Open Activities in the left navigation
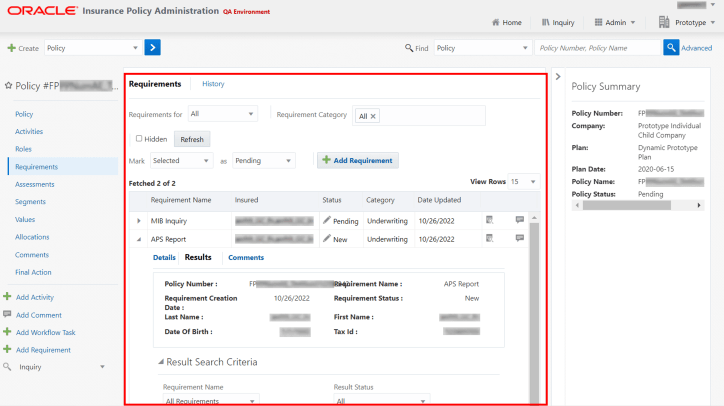 [x=29, y=131]
